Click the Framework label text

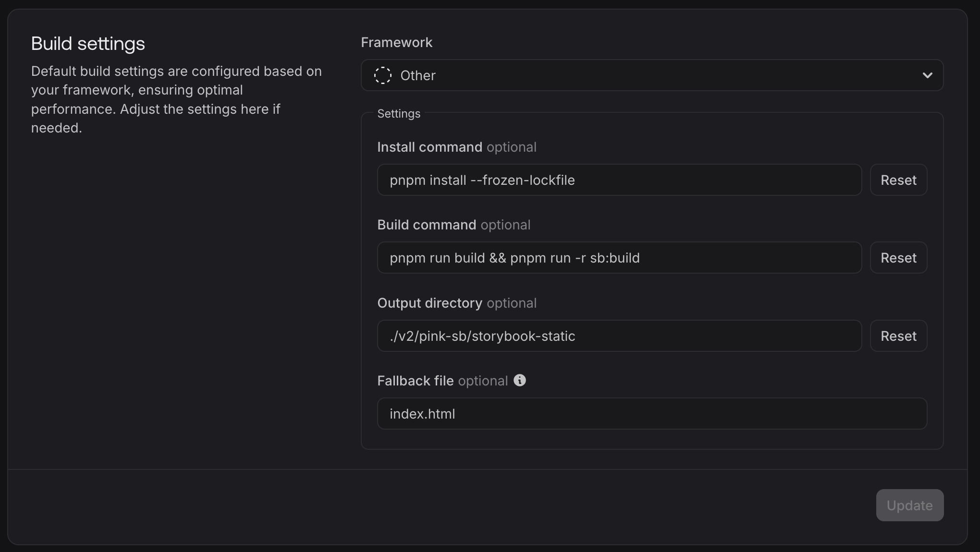tap(396, 42)
